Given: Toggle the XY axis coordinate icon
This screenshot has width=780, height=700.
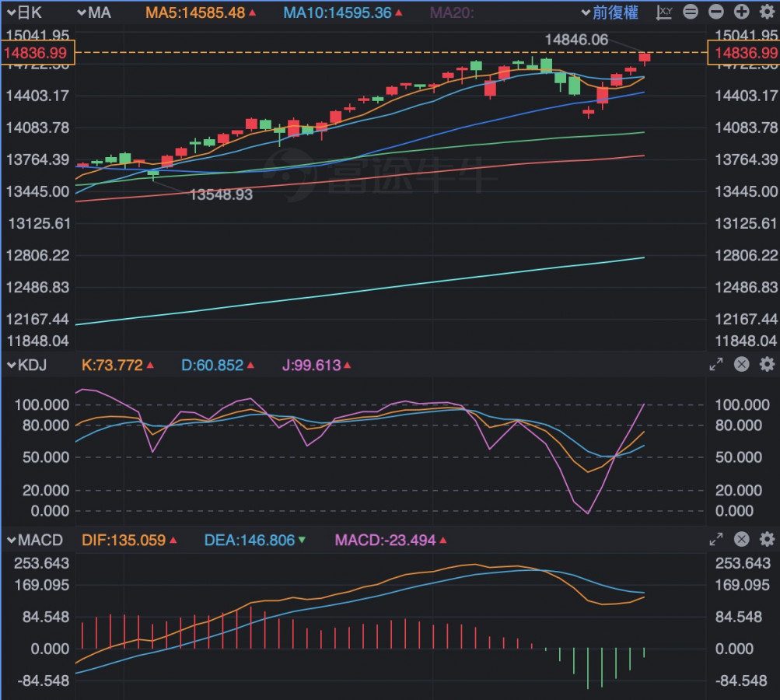Looking at the screenshot, I should tap(665, 12).
